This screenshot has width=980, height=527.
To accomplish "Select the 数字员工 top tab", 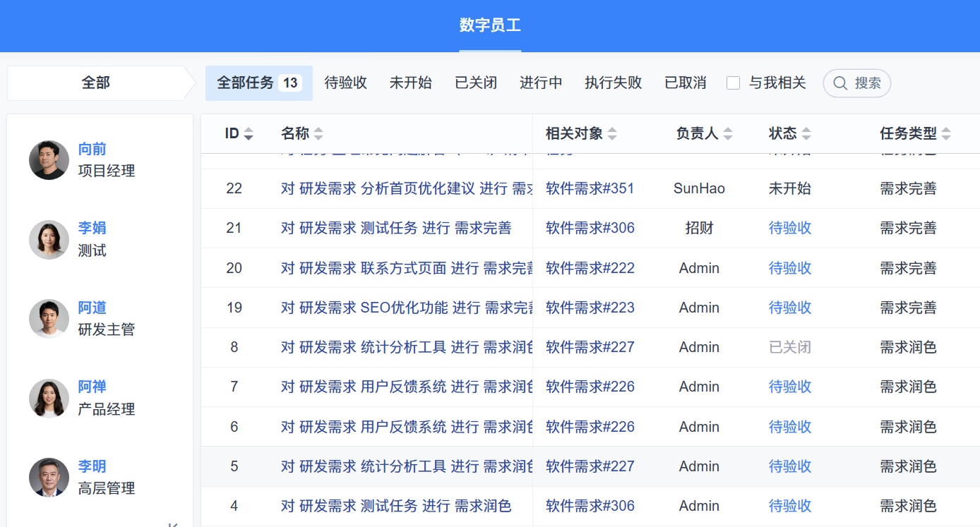I will (x=490, y=26).
